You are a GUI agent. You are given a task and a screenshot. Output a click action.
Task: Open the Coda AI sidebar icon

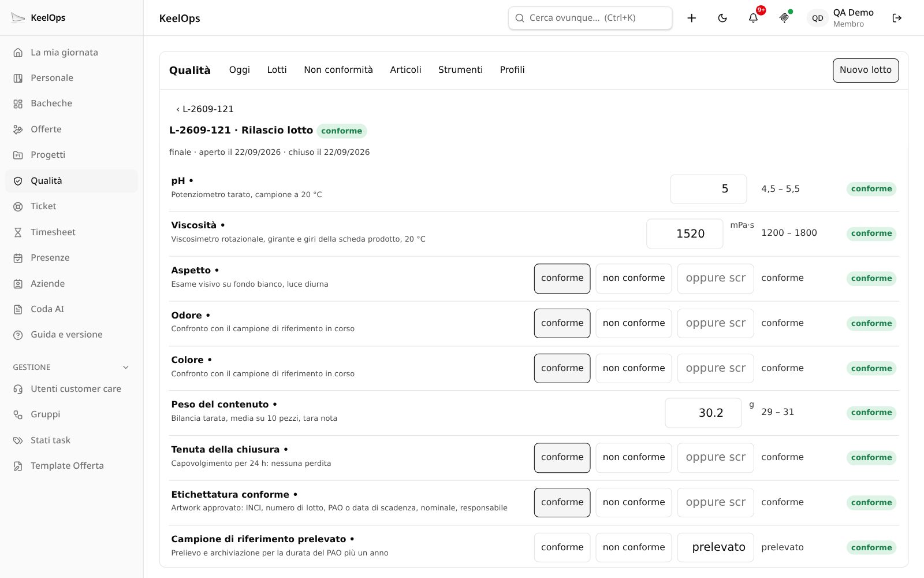(x=18, y=309)
